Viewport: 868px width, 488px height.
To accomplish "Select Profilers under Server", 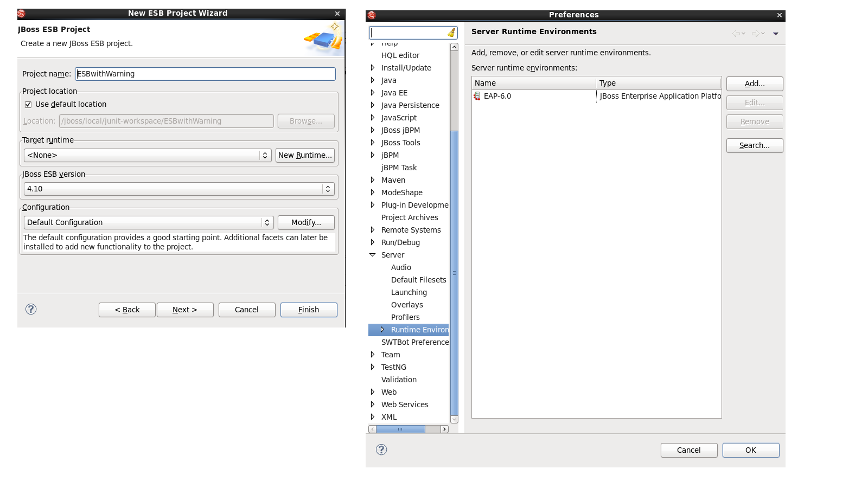I will 405,317.
